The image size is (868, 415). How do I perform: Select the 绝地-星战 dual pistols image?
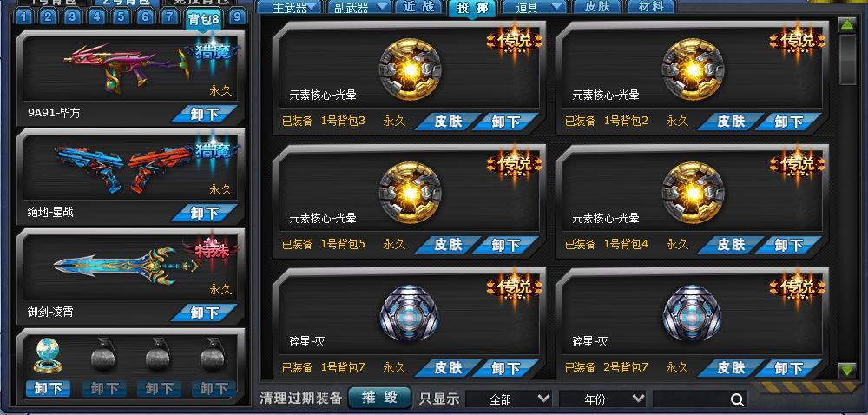click(x=126, y=168)
